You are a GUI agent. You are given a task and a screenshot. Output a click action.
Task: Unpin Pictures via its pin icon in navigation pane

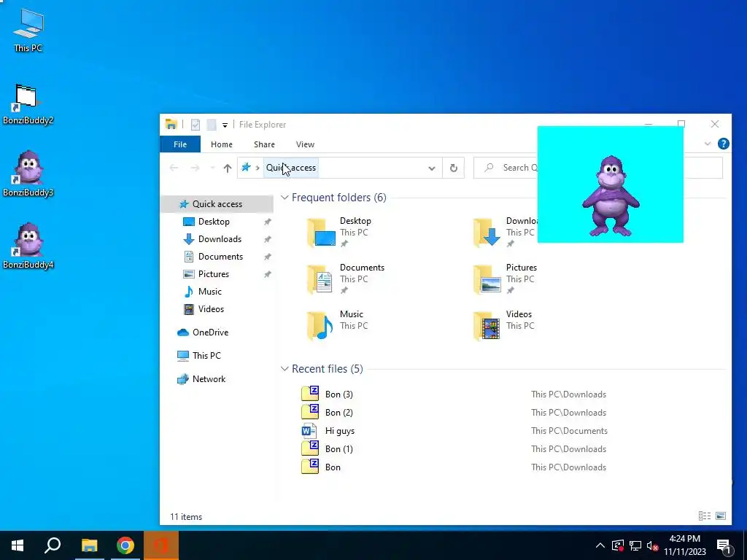(x=267, y=275)
